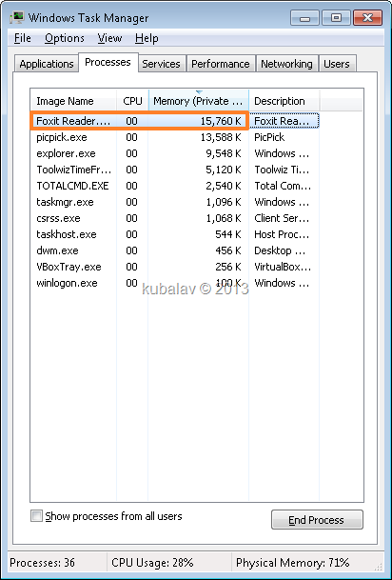Click the 5,120 K memory value
The image size is (392, 580).
[224, 170]
